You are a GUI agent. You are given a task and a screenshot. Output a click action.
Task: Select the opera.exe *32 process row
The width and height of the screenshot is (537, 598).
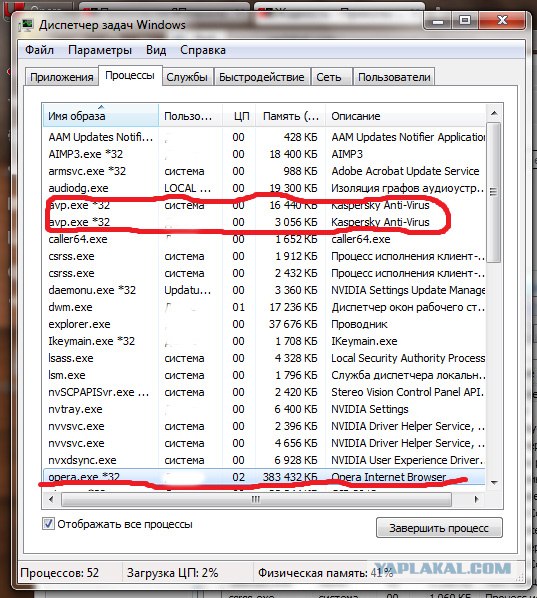(264, 477)
